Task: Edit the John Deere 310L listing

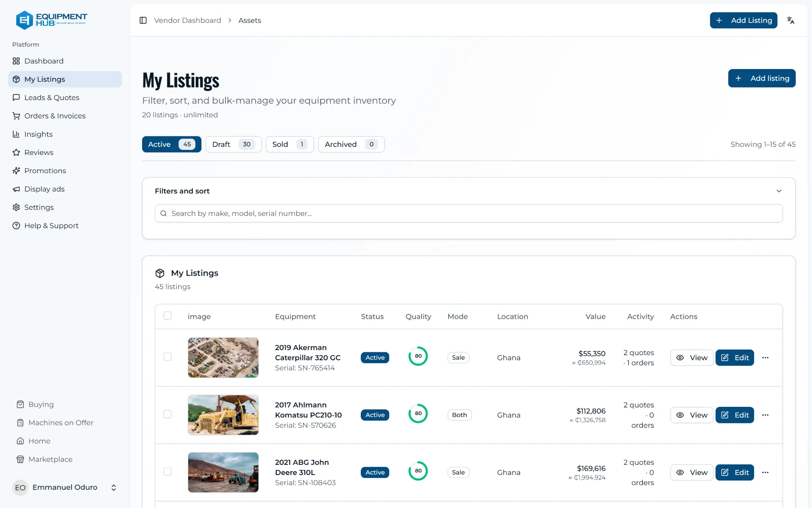Action: coord(735,472)
